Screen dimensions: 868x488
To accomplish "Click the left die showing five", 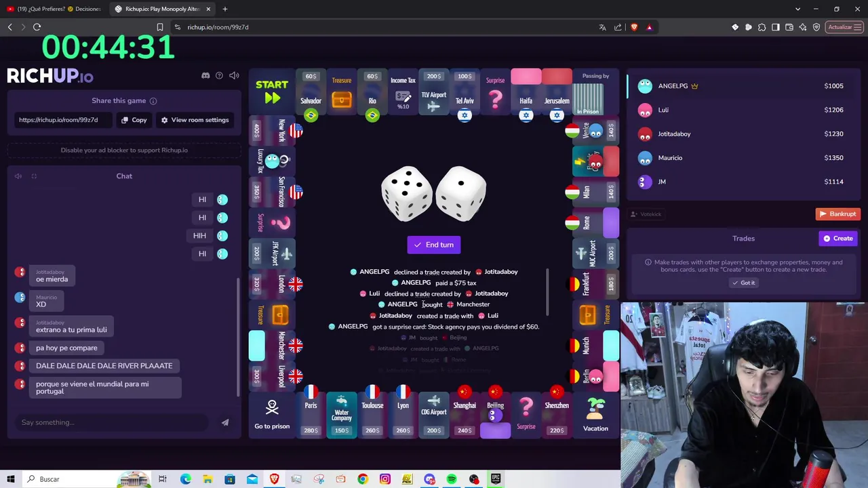I will pyautogui.click(x=407, y=193).
